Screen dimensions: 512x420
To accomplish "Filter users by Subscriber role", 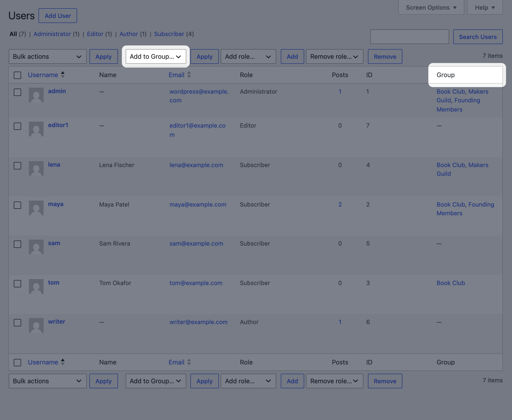I will click(169, 34).
